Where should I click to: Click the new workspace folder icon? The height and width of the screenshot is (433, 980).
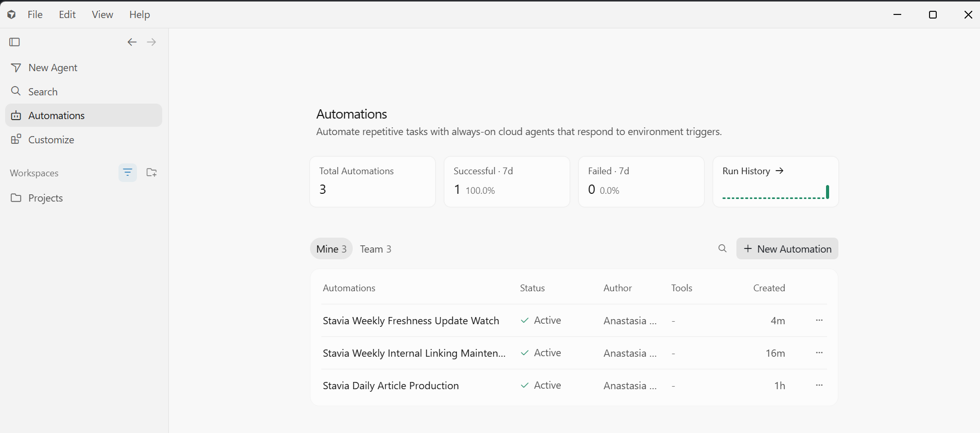(x=151, y=173)
